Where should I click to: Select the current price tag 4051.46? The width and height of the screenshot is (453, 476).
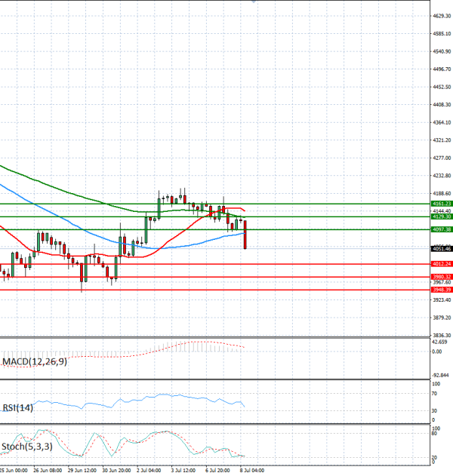pyautogui.click(x=442, y=249)
